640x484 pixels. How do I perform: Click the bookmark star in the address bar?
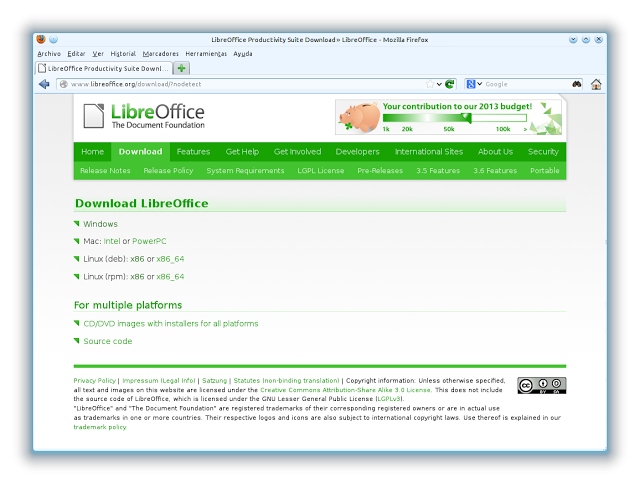(x=429, y=84)
